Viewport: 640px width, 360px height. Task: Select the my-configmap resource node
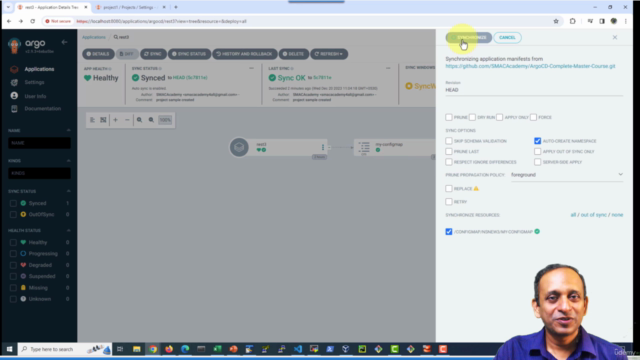point(395,147)
